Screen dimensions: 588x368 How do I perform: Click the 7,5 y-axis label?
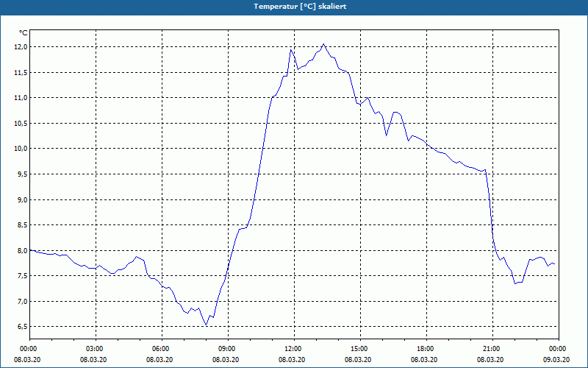point(22,276)
